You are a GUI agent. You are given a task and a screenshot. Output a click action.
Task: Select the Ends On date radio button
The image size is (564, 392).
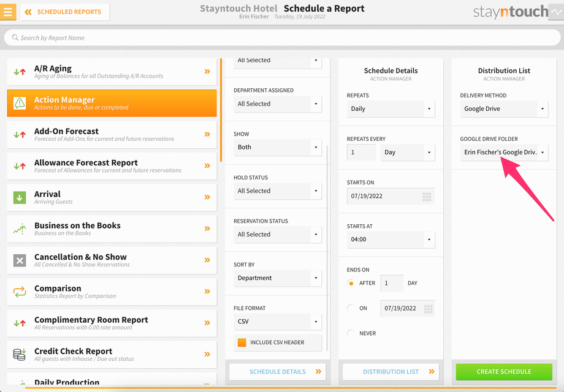(x=351, y=308)
